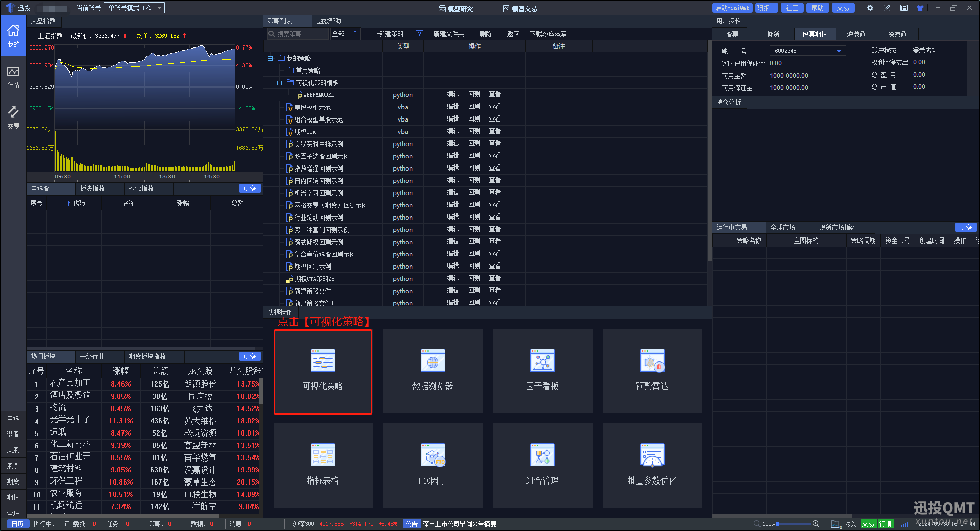The width and height of the screenshot is (980, 531).
Task: Open 交易 from the left sidebar
Action: tap(13, 117)
